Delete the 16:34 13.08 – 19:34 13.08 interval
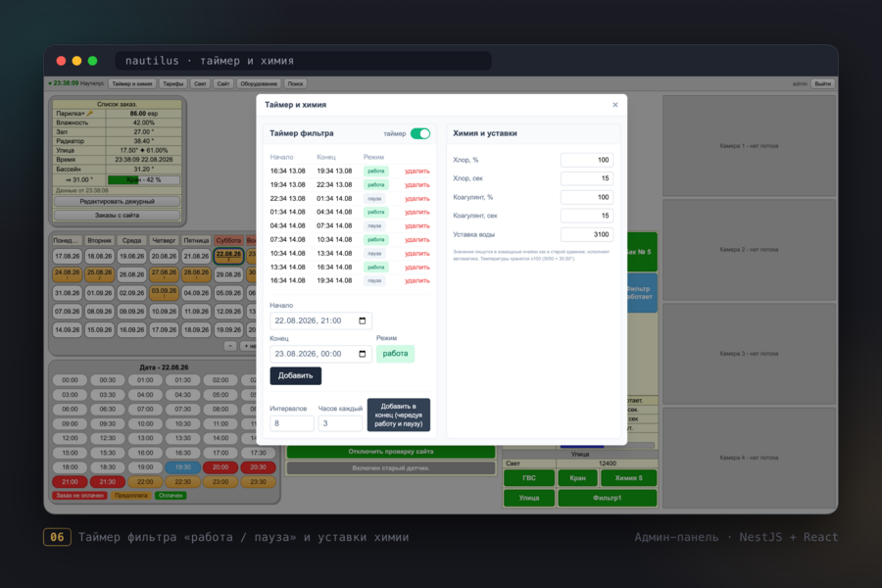Image resolution: width=882 pixels, height=588 pixels. pos(417,171)
